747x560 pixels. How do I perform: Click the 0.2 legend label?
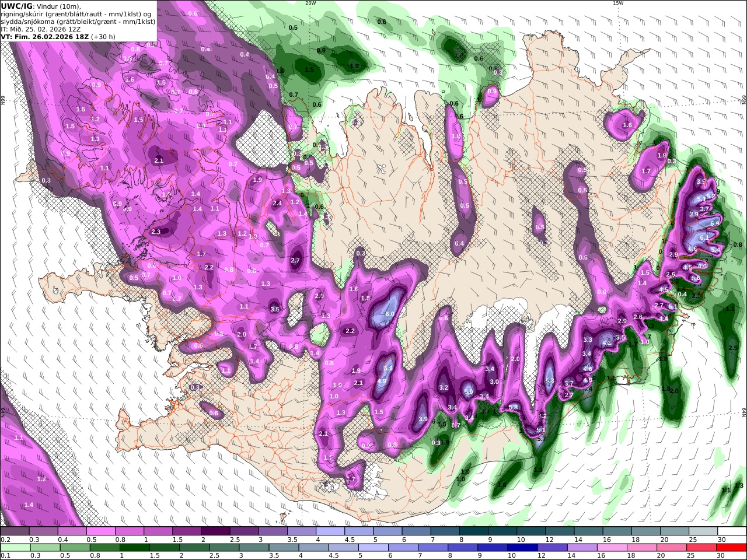coord(5,540)
